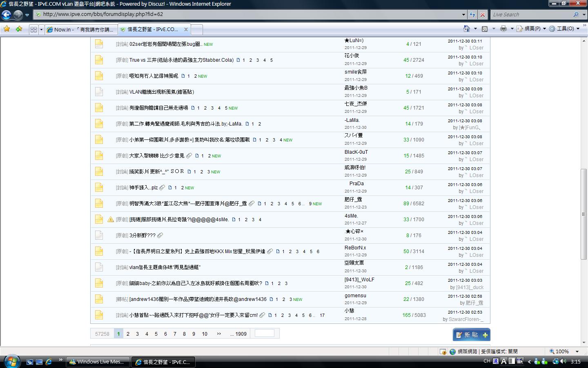
Task: Click the Home page icon
Action: [x=466, y=29]
